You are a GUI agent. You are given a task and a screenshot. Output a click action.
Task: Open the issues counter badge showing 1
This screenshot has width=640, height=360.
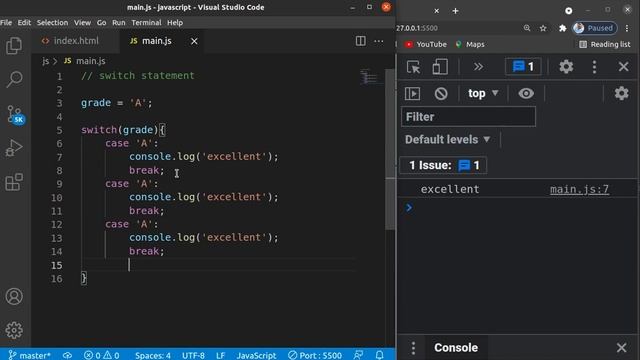pos(523,66)
